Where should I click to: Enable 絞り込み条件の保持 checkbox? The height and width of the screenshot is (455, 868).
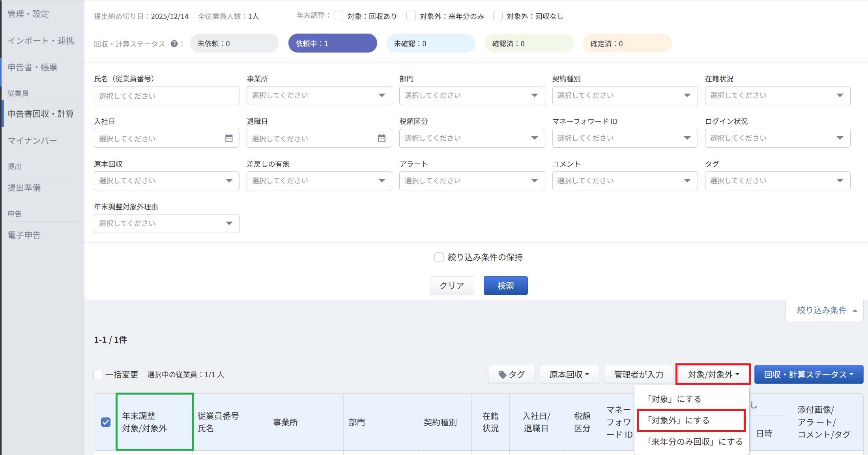tap(439, 257)
